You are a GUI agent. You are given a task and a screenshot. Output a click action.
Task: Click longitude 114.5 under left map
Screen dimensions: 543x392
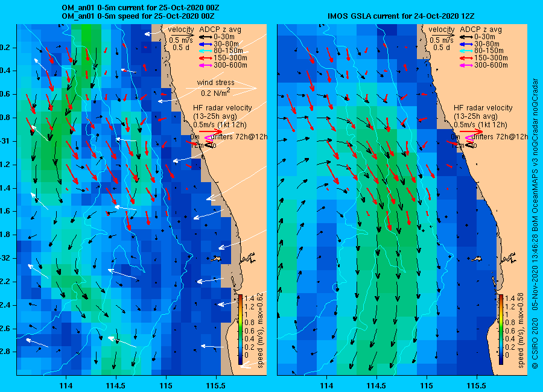tap(116, 385)
